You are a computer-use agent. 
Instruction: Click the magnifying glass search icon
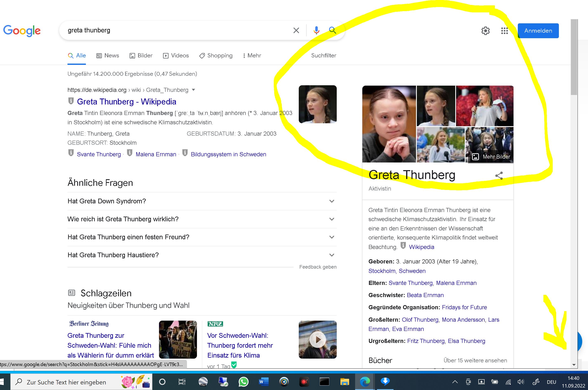pos(333,30)
